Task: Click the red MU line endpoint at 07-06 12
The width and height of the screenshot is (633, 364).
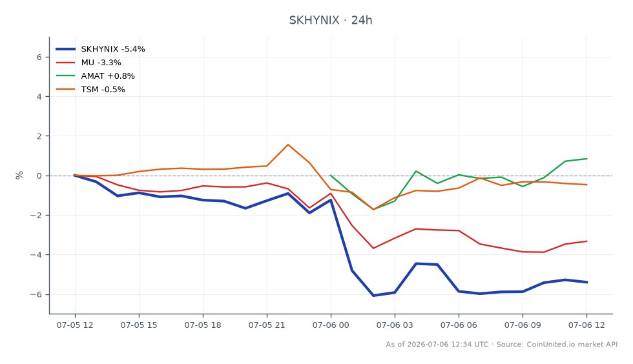Action: click(586, 241)
